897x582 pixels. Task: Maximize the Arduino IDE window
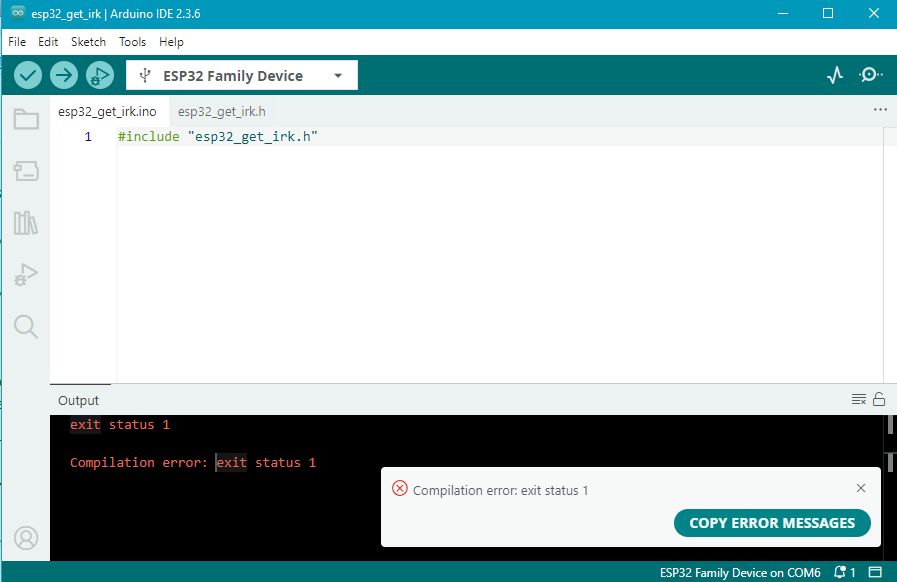click(x=828, y=13)
